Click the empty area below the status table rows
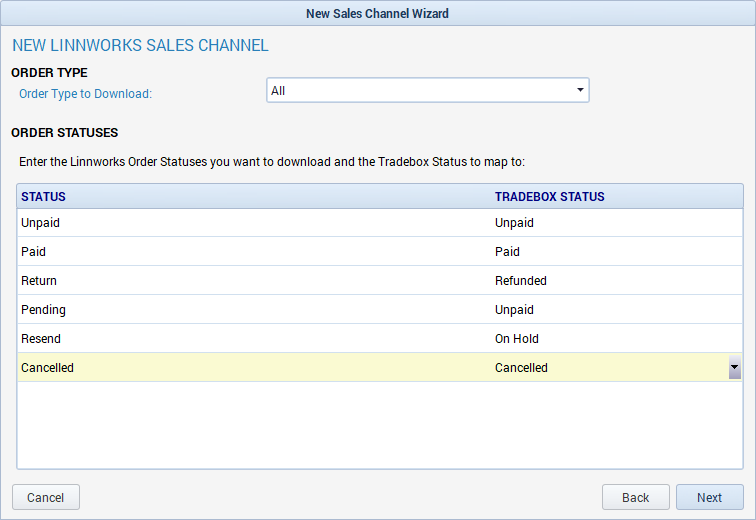Image resolution: width=756 pixels, height=520 pixels. tap(380, 425)
